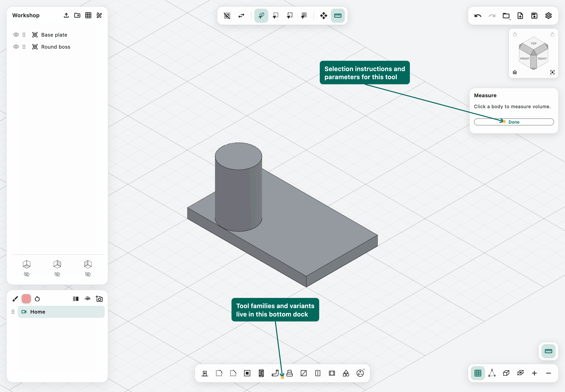Toggle the viewport grid display
The height and width of the screenshot is (392, 565).
click(478, 373)
